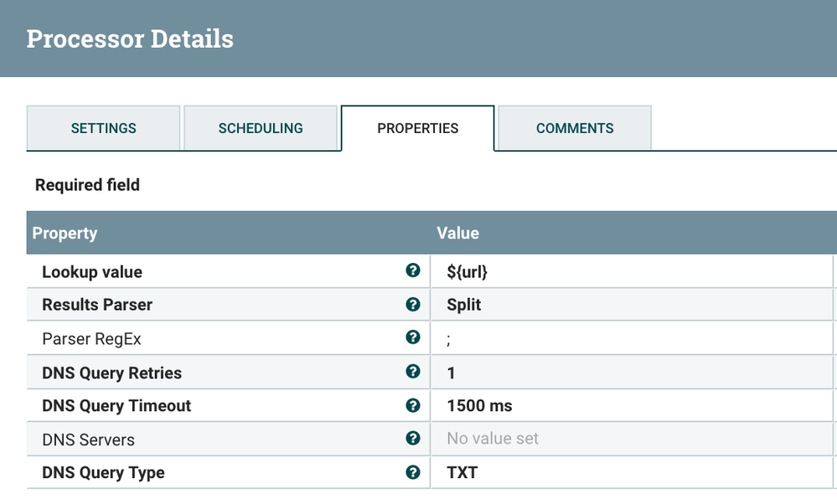Open the Scheduling tab

pyautogui.click(x=261, y=128)
